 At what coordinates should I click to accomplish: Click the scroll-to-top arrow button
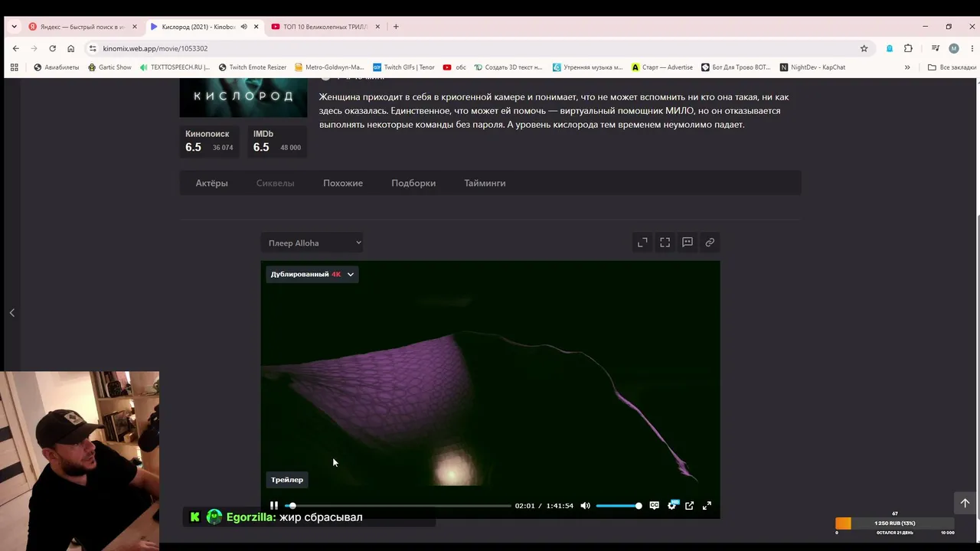point(965,503)
